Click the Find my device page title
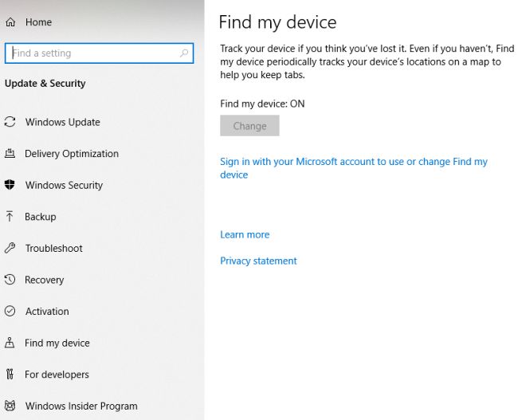518x420 pixels. (x=278, y=22)
